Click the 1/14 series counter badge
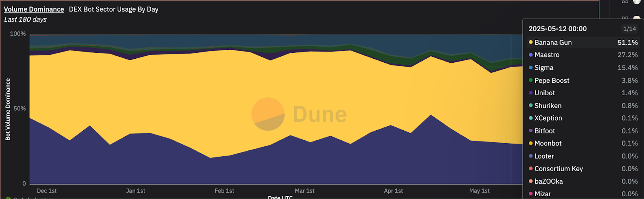 630,29
